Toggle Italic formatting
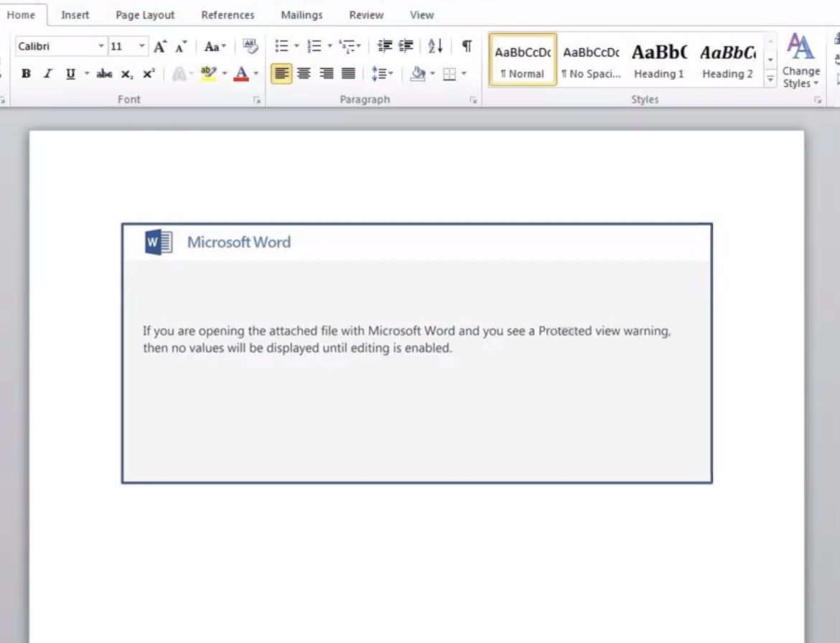The height and width of the screenshot is (643, 840). pyautogui.click(x=48, y=74)
